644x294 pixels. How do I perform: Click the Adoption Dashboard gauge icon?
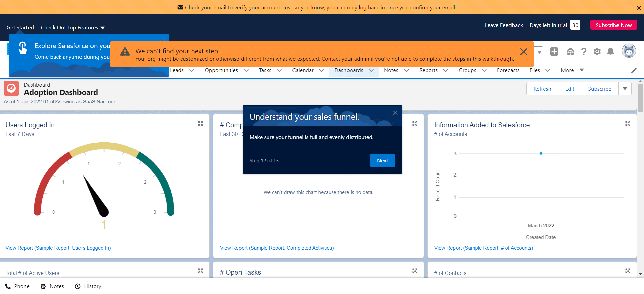(11, 88)
